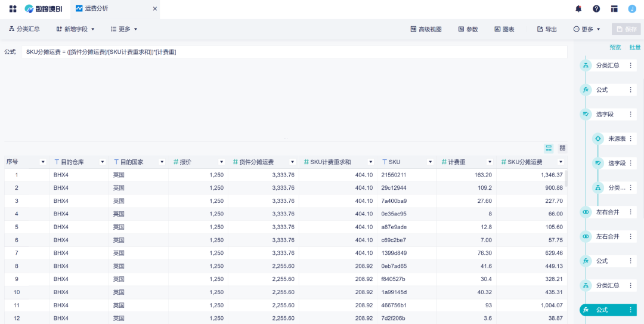The image size is (644, 324).
Task: Open the app grid launcher icon
Action: point(13,8)
